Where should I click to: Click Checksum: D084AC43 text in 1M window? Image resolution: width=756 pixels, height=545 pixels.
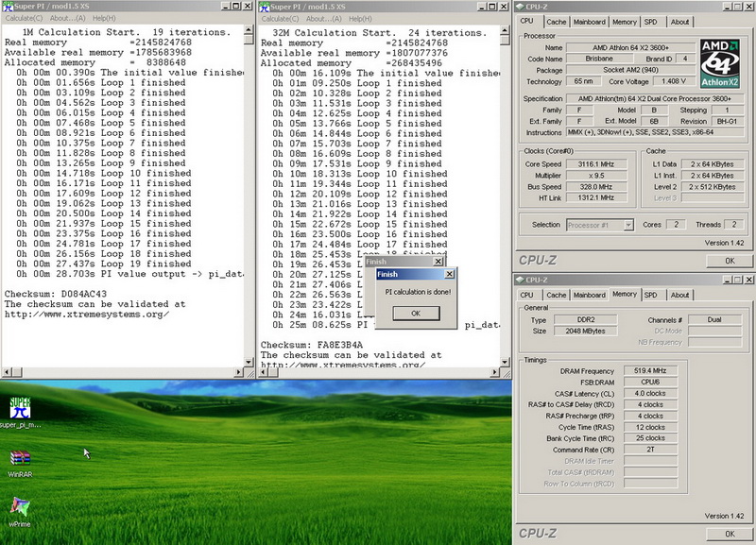tap(56, 294)
